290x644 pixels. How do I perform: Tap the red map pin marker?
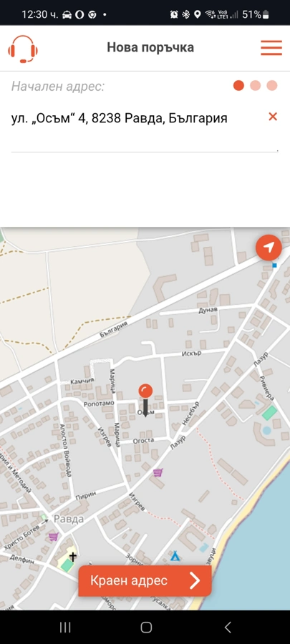[145, 401]
